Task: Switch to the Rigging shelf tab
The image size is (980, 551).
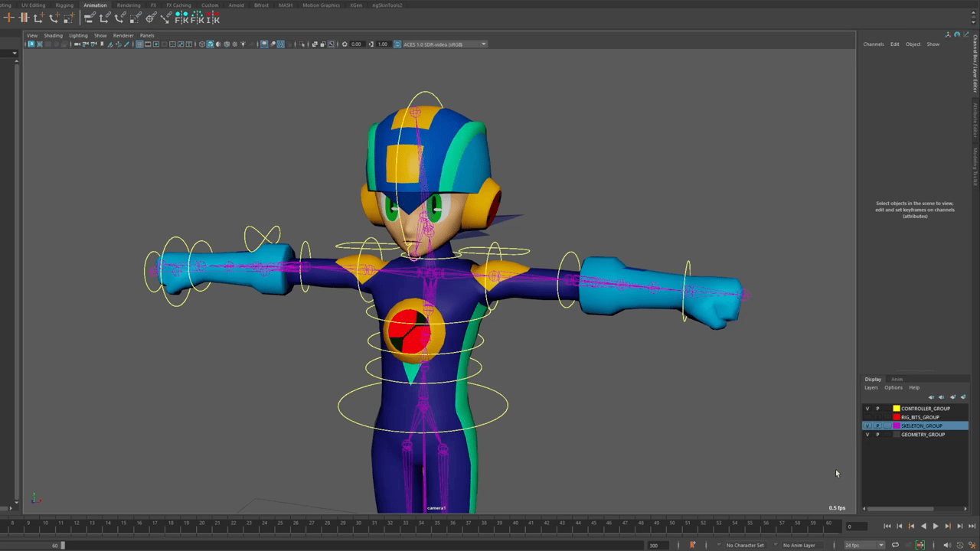Action: point(64,5)
